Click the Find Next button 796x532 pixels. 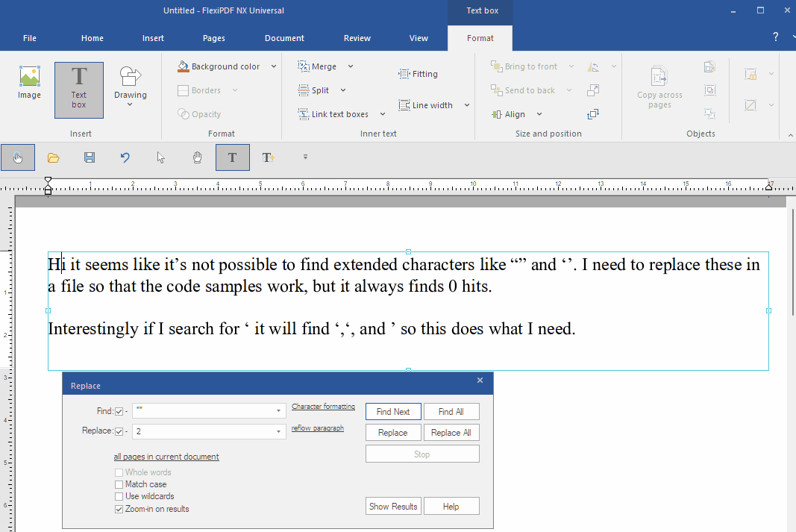click(393, 412)
